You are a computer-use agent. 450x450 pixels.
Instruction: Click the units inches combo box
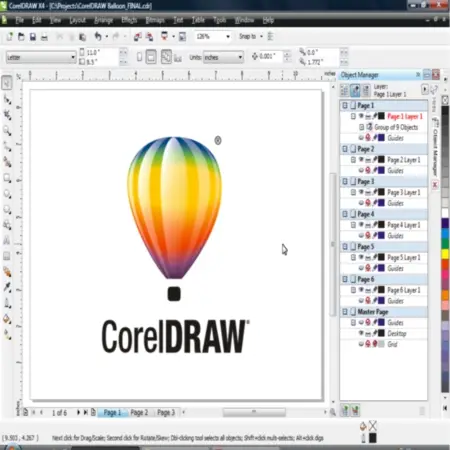pos(223,57)
